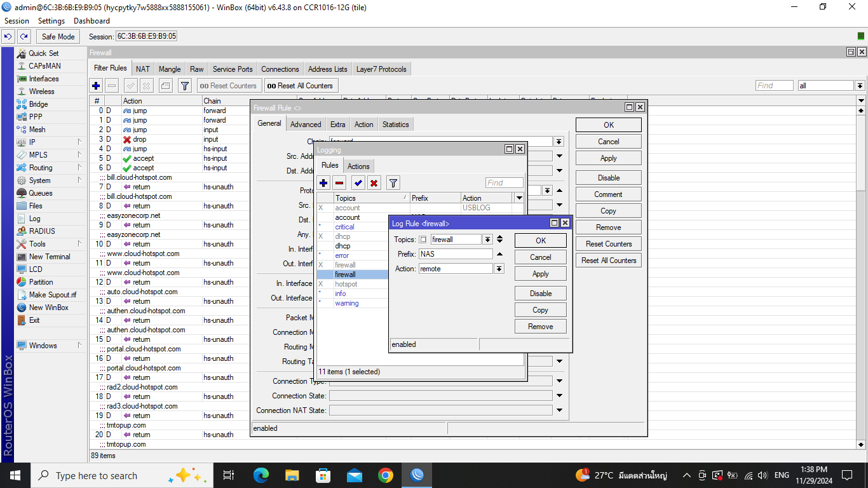868x488 pixels.
Task: Open Queues from the sidebar
Action: [x=40, y=193]
